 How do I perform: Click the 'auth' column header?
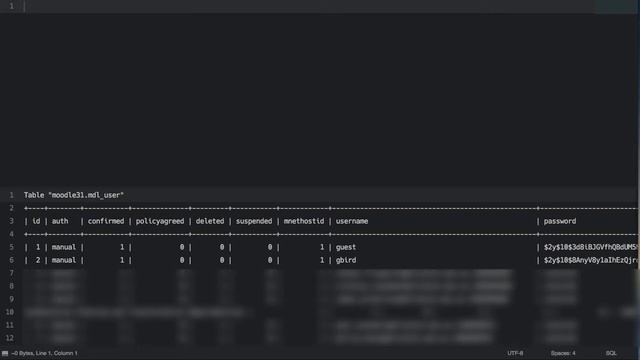coord(60,221)
